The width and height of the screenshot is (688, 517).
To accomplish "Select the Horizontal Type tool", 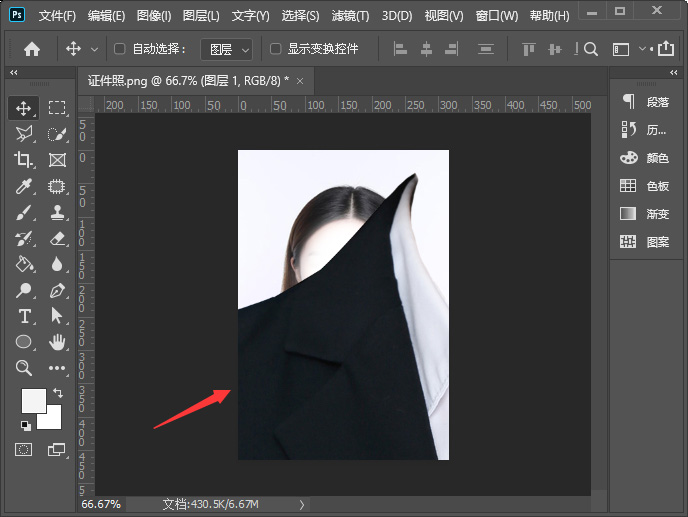I will tap(25, 316).
